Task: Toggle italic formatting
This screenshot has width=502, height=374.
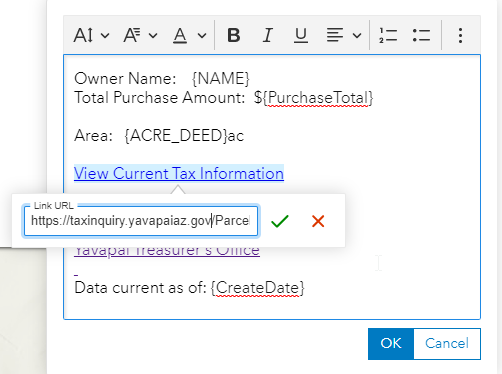Action: pyautogui.click(x=267, y=35)
